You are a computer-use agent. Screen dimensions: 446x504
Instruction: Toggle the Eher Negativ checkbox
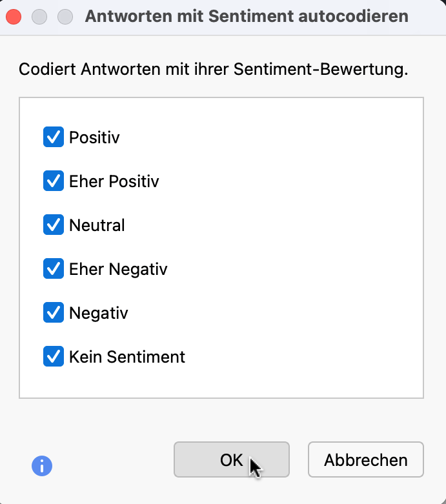tap(53, 268)
